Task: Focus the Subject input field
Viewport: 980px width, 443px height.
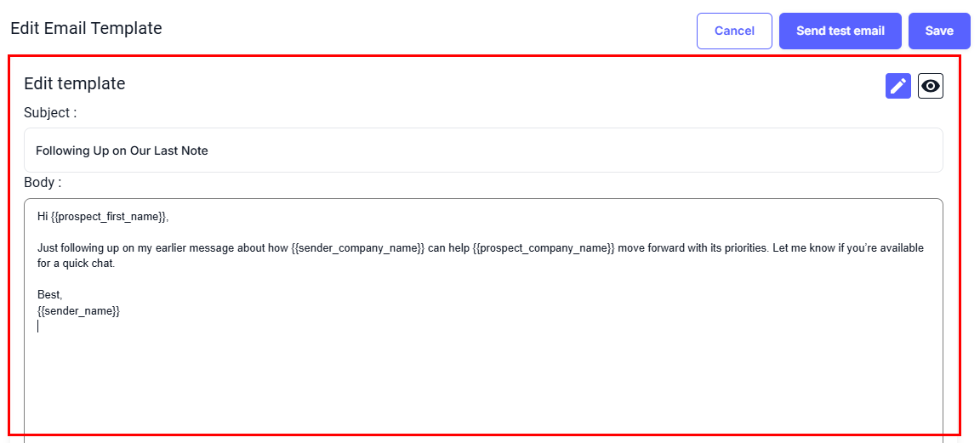Action: click(482, 151)
